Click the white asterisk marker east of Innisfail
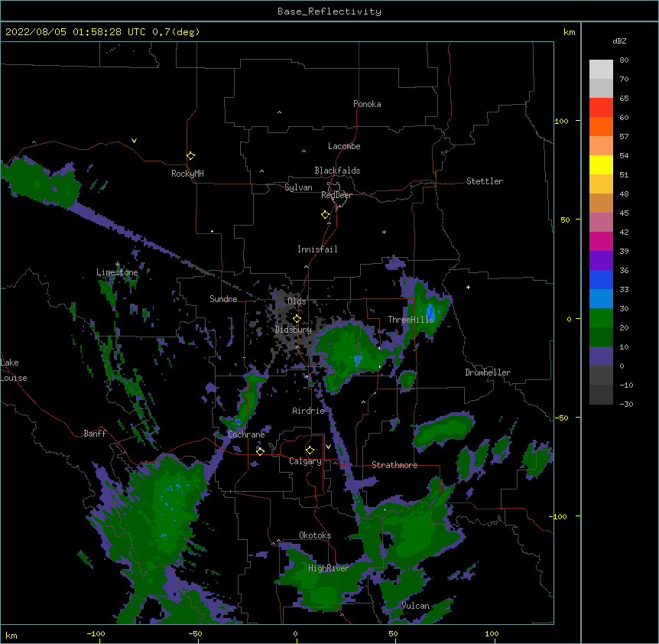 [x=384, y=232]
